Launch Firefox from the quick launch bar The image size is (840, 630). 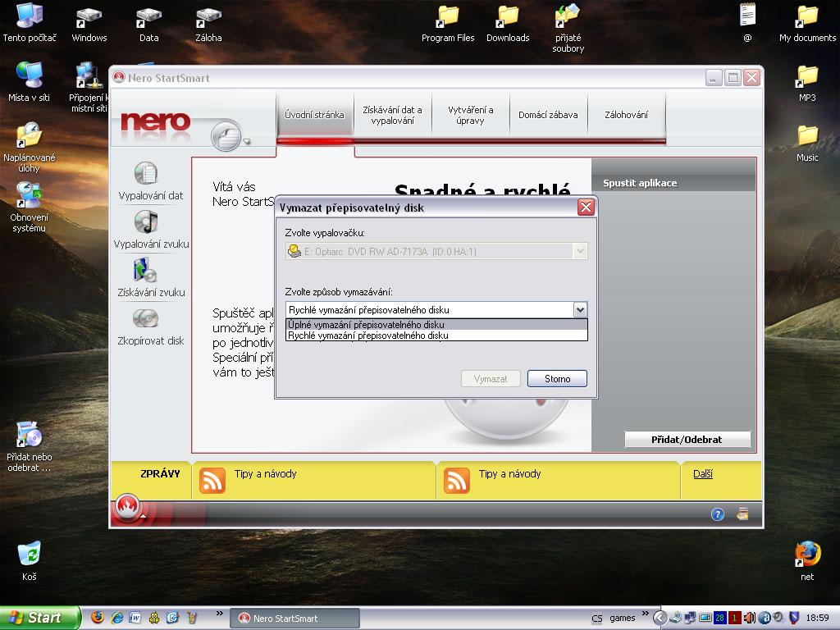pyautogui.click(x=98, y=618)
